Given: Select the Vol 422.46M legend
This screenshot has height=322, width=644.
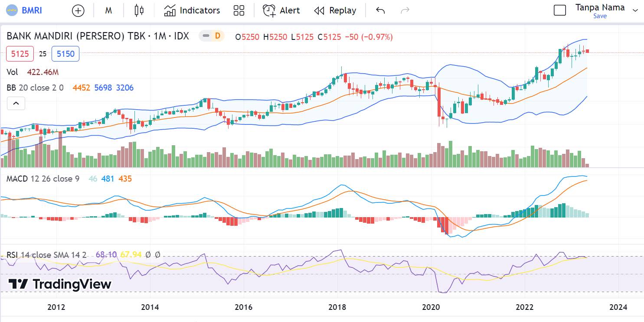Looking at the screenshot, I should [x=33, y=72].
